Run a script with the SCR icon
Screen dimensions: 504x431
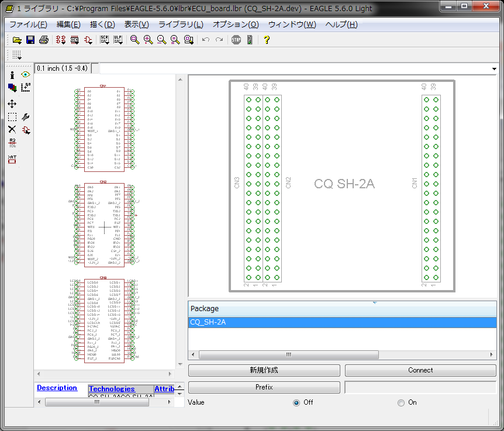[105, 40]
